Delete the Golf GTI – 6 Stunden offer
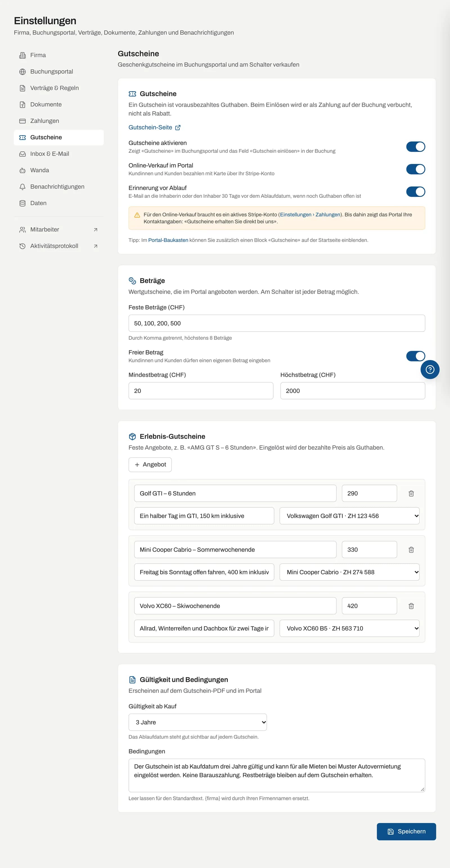450x868 pixels. point(411,493)
